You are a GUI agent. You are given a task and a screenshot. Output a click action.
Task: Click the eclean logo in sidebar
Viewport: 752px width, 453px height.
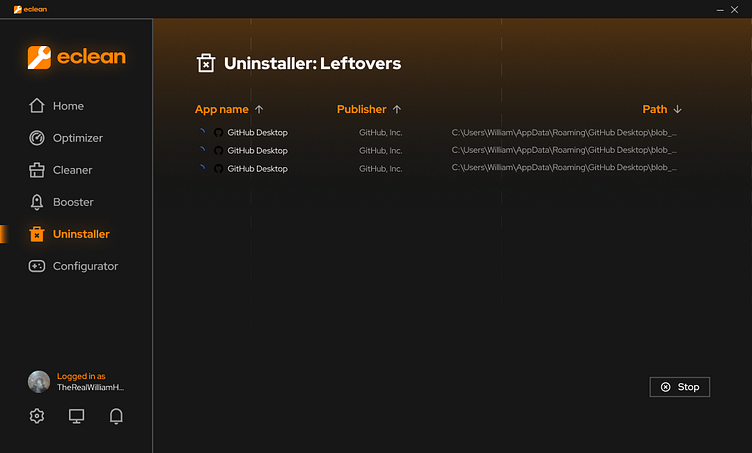click(x=77, y=57)
